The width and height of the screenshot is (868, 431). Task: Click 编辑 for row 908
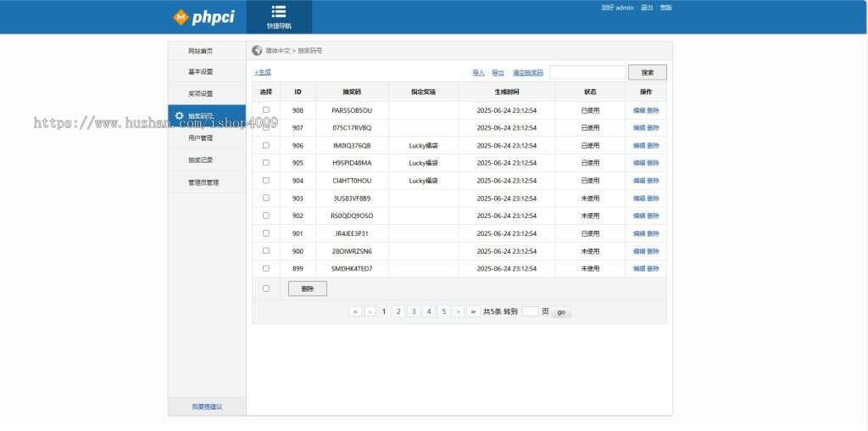tap(639, 110)
